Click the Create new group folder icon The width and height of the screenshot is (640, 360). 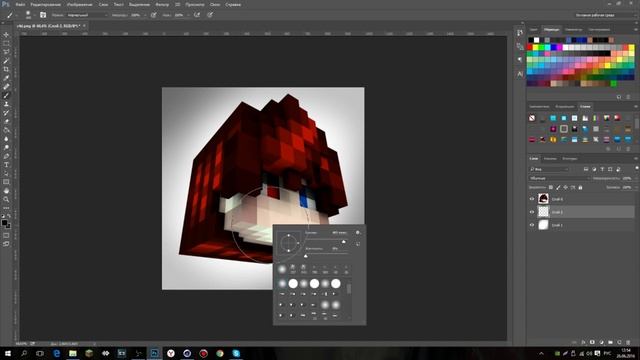point(610,342)
